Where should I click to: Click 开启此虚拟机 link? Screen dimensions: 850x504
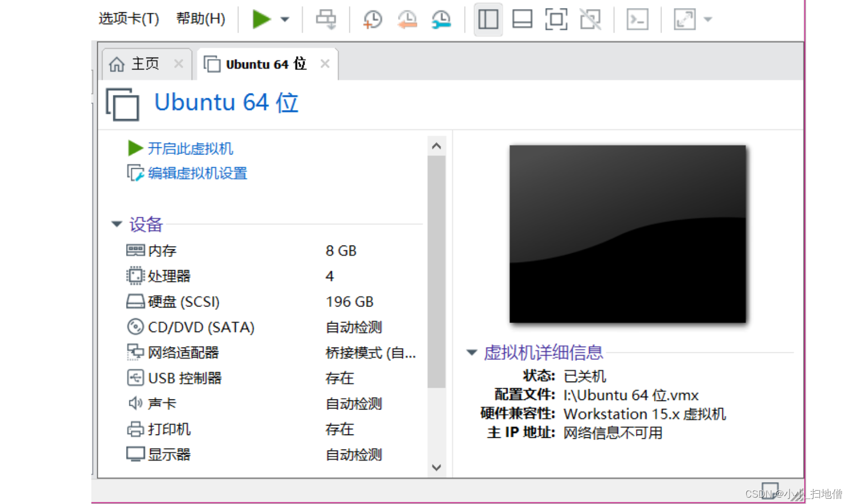(190, 148)
